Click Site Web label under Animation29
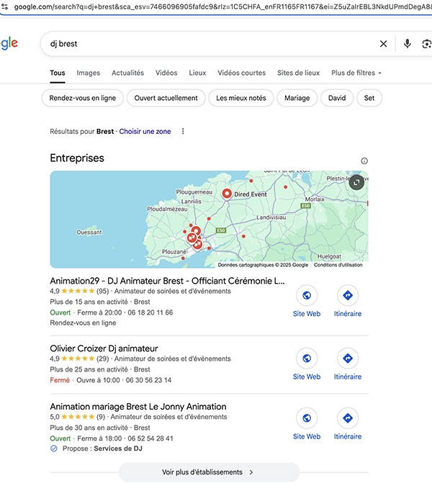Screen dimensions: 432x504 (307, 314)
